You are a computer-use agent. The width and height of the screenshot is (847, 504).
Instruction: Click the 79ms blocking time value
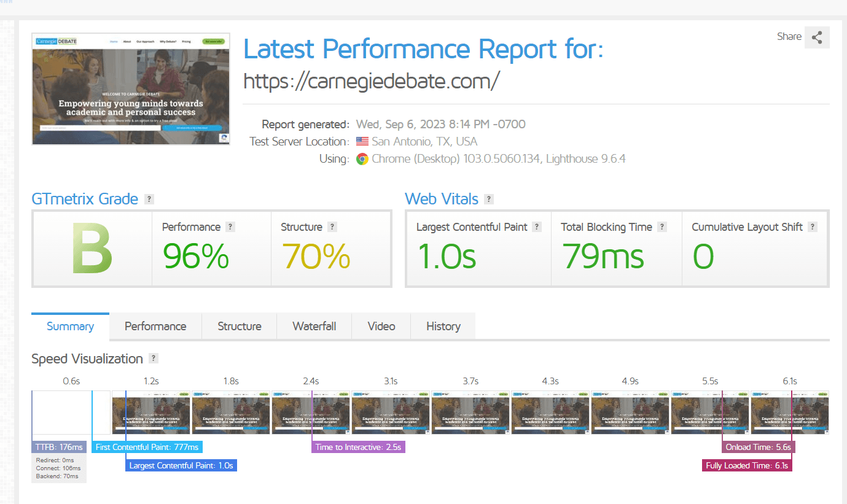click(603, 255)
